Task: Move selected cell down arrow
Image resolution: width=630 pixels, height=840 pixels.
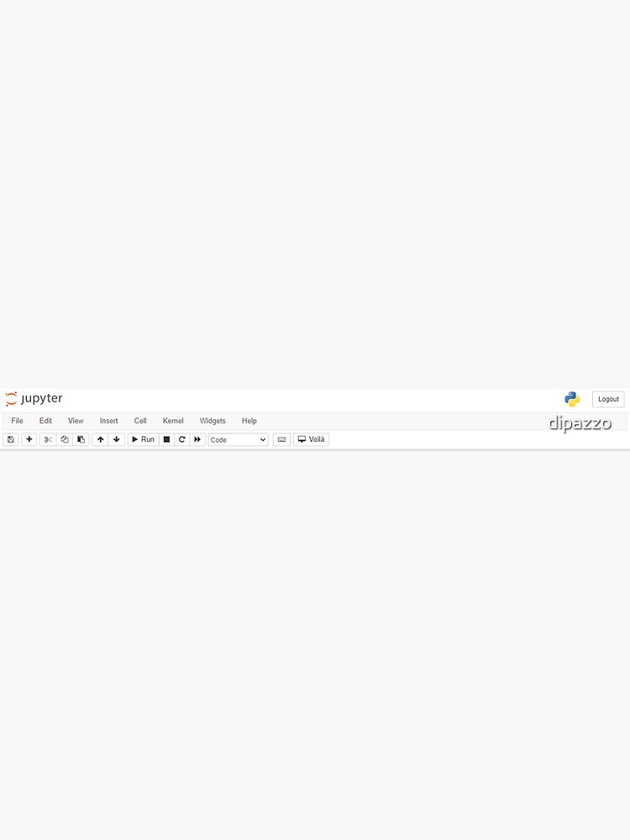Action: point(116,439)
